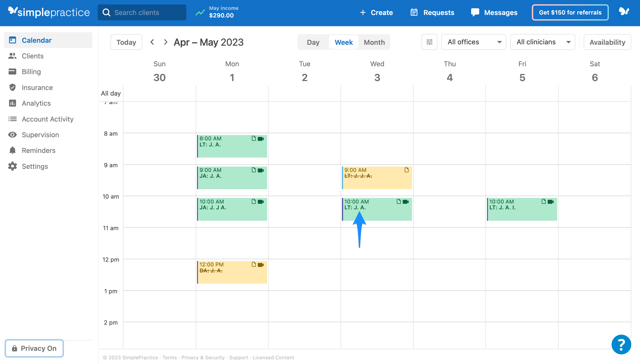Select Wed 3 day header
Screen dimensions: 640x364
(377, 71)
